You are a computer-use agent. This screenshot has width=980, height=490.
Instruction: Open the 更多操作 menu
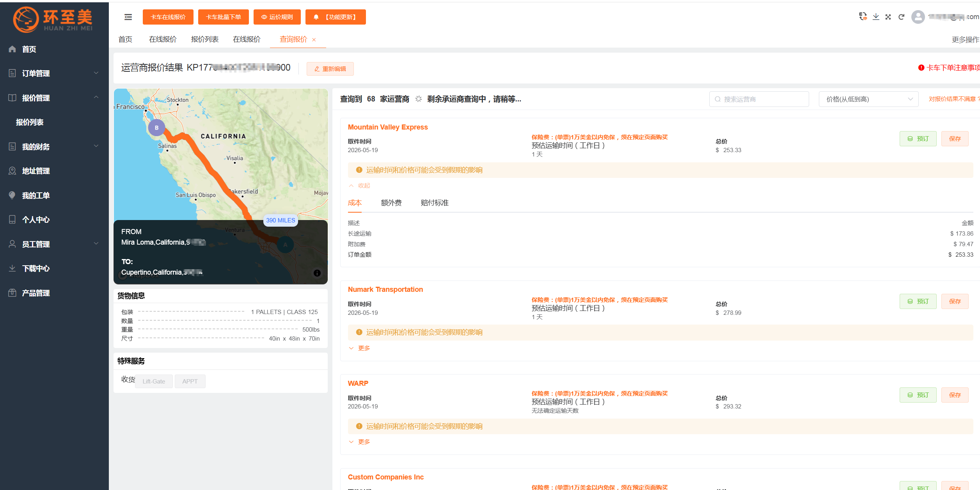pos(965,40)
